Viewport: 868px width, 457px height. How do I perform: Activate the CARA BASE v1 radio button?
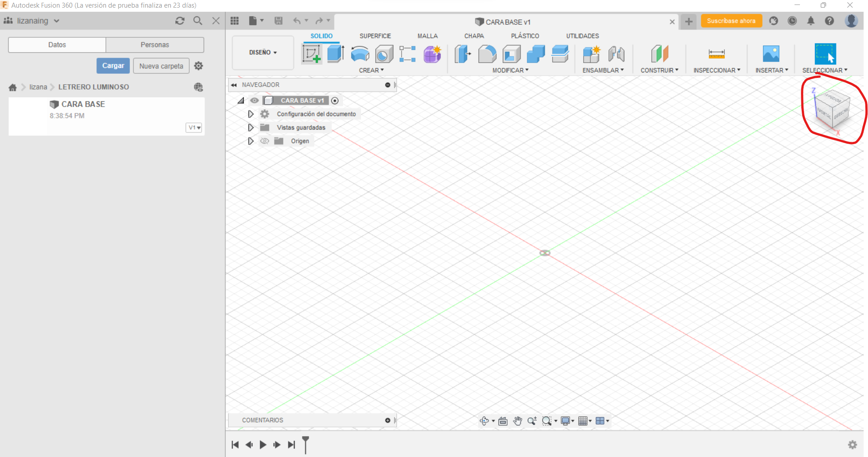[335, 100]
